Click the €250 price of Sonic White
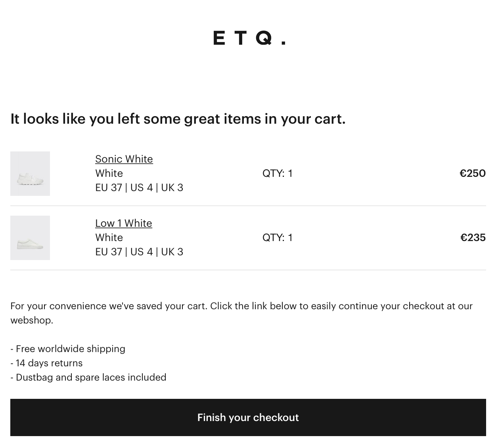Image resolution: width=498 pixels, height=448 pixels. tap(473, 173)
